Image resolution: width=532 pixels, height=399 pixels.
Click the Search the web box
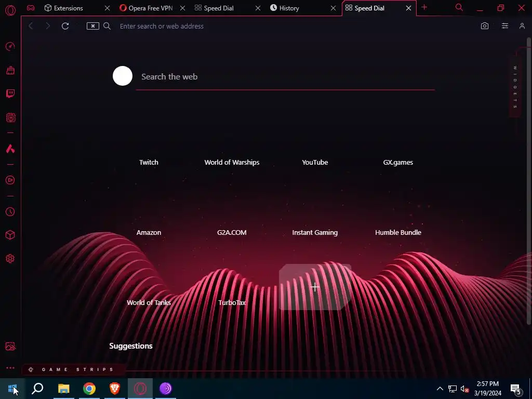click(285, 77)
